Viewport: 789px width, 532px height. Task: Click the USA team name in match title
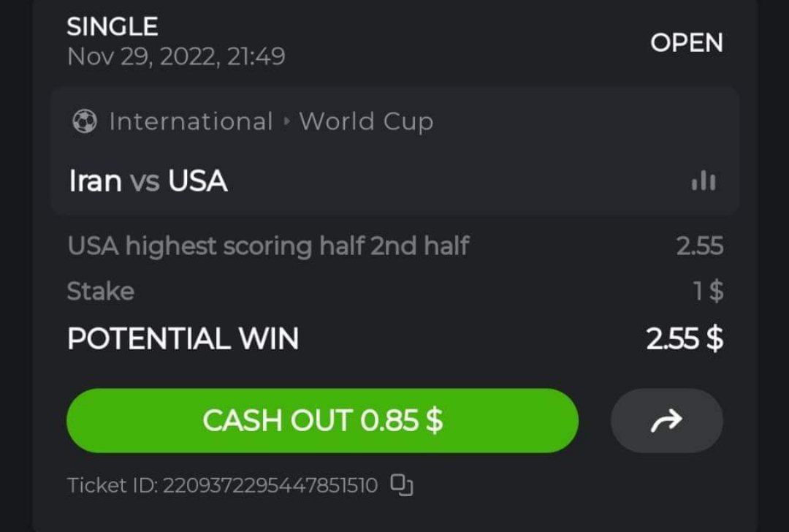click(x=198, y=180)
